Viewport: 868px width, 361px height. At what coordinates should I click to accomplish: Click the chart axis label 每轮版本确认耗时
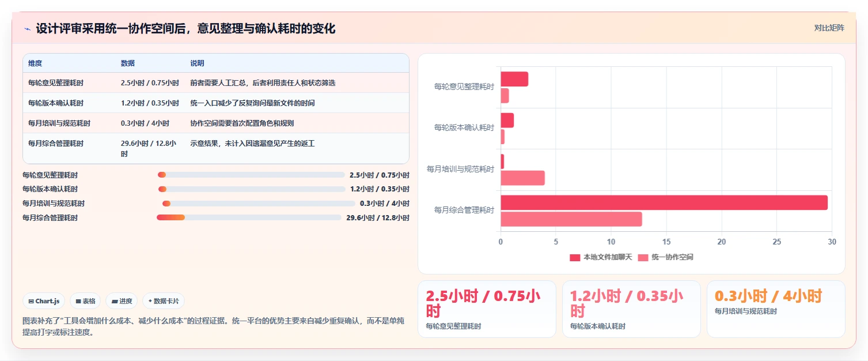click(x=464, y=127)
